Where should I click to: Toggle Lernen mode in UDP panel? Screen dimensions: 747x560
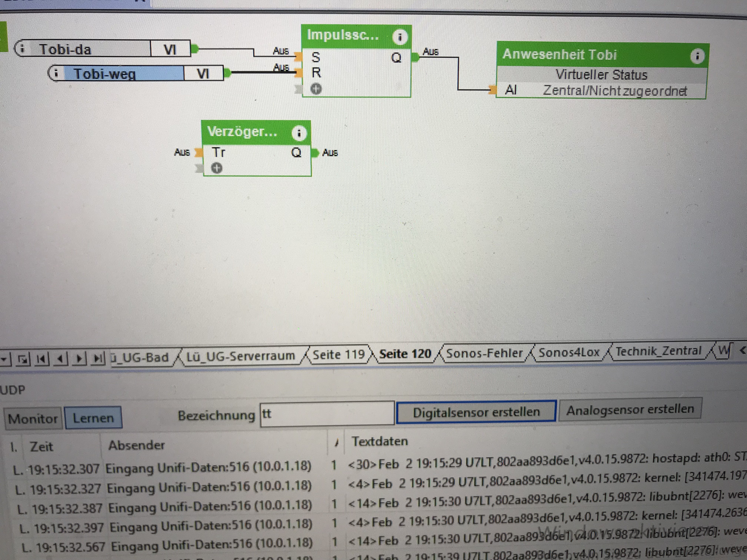[93, 418]
